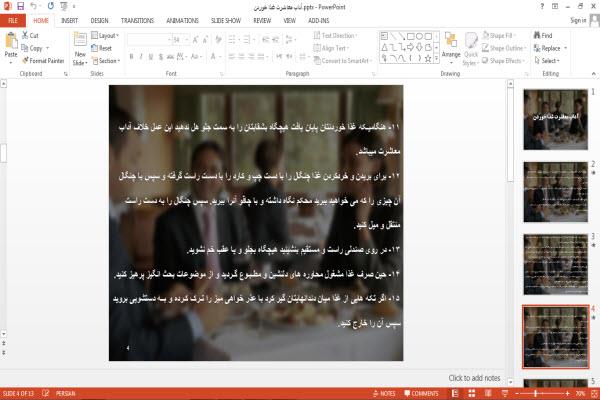Toggle Notes pane in status bar
This screenshot has width=600, height=400.
click(x=384, y=393)
